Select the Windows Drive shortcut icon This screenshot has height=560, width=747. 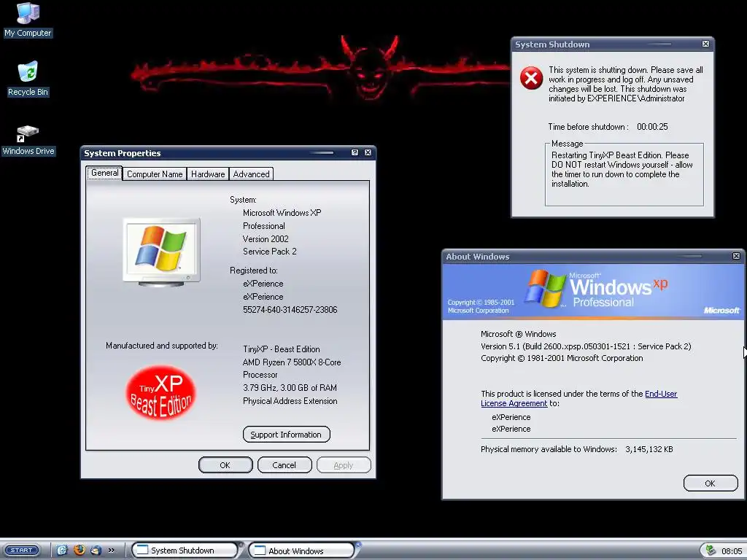tap(28, 141)
